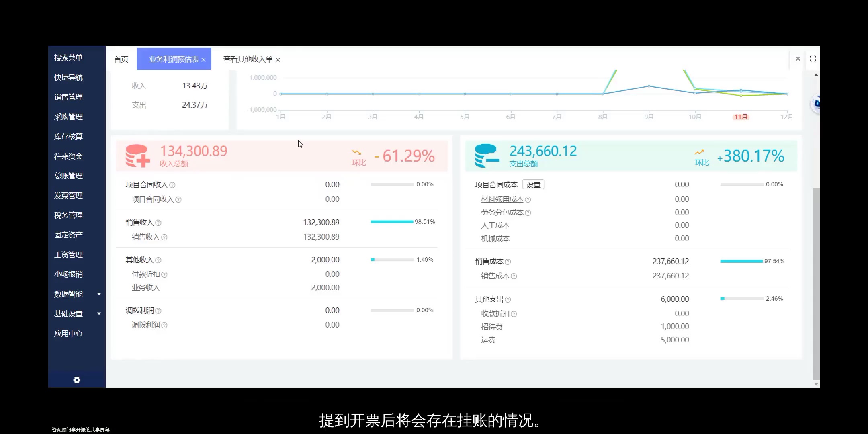The image size is (868, 434).
Task: Open help icon next to 调拨利润
Action: pos(159,311)
